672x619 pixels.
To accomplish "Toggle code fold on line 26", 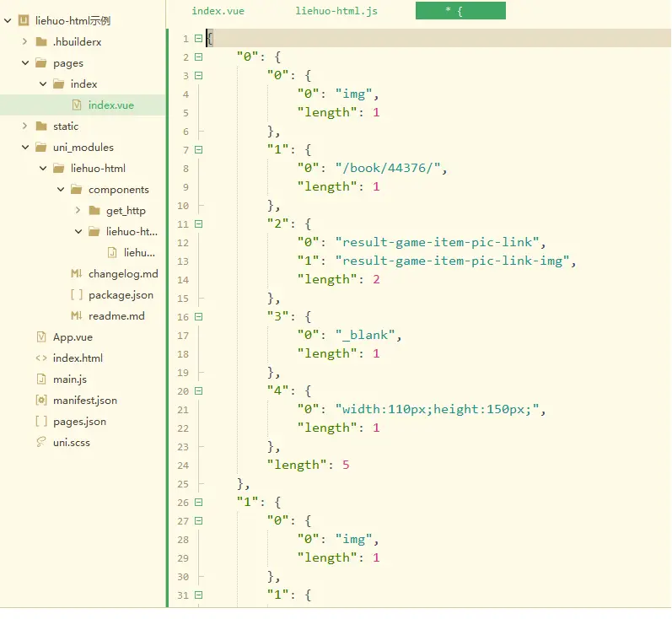I will [x=199, y=503].
